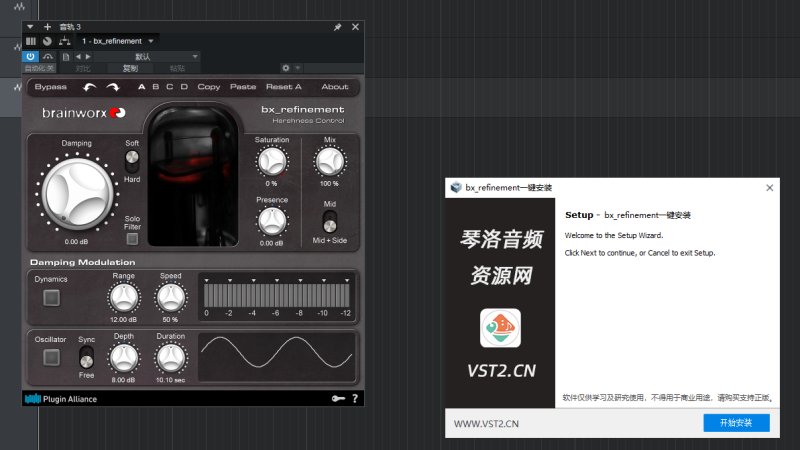Click the 对比 compare button

[x=83, y=68]
